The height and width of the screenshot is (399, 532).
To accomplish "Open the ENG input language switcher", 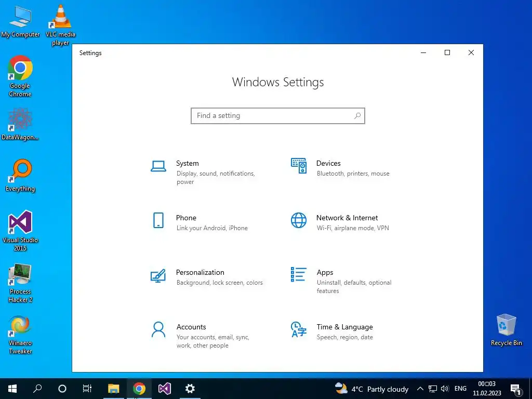I will pos(460,389).
